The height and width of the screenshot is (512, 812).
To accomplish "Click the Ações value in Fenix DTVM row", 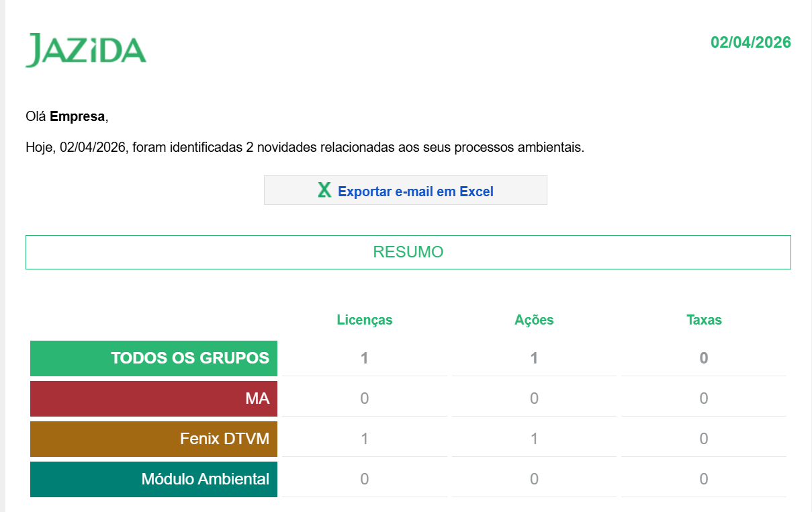I will (534, 439).
